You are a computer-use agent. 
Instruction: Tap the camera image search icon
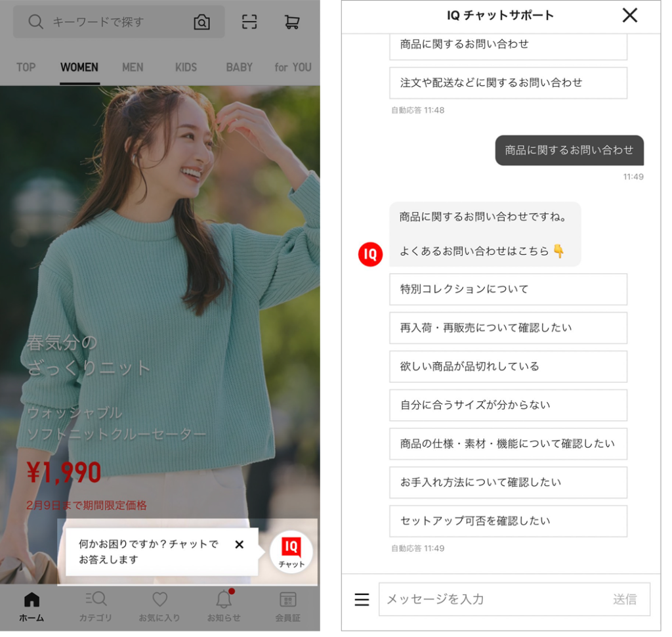point(201,22)
